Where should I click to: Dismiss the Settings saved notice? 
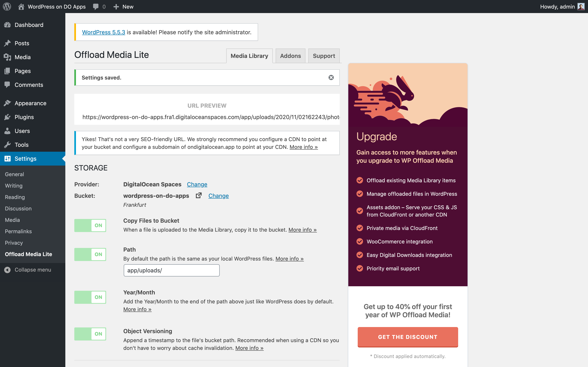(x=331, y=77)
